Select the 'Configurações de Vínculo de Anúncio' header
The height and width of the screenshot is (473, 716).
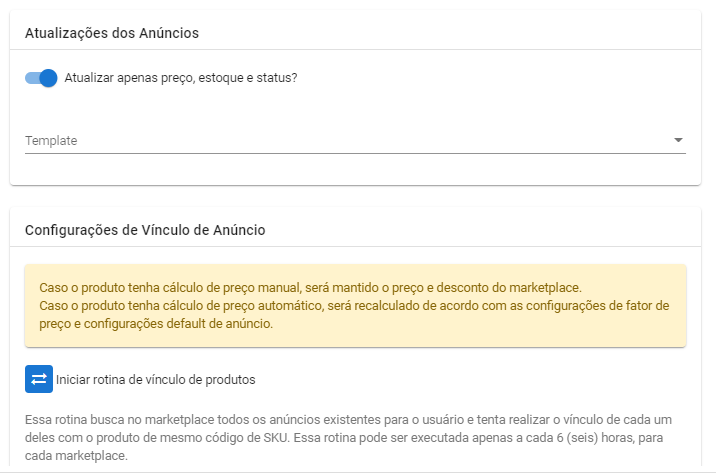click(145, 230)
